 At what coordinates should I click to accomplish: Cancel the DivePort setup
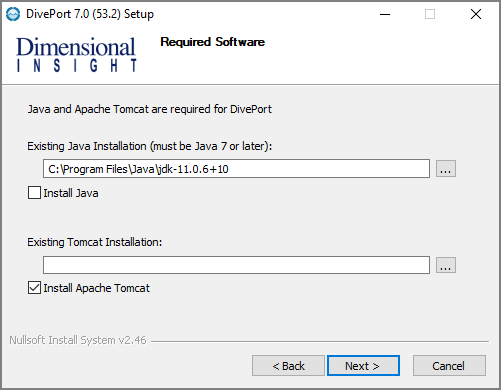click(449, 366)
